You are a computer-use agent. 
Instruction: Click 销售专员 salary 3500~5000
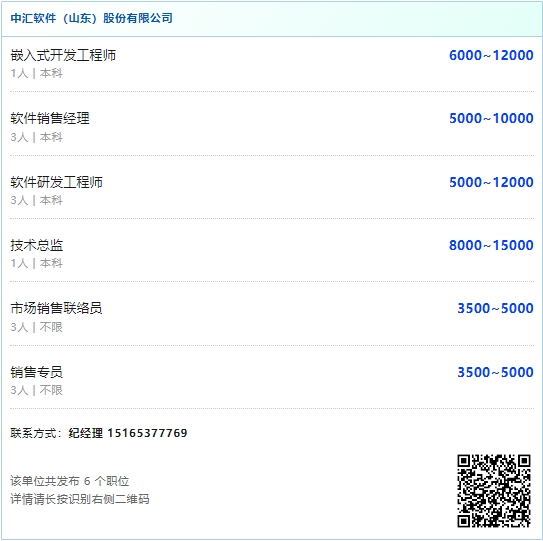[495, 372]
